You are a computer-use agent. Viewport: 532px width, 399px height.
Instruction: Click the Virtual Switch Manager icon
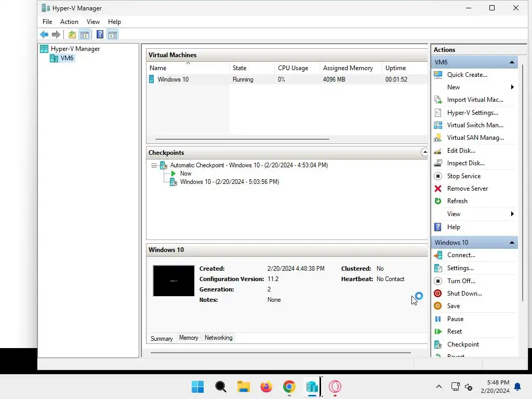pos(438,125)
